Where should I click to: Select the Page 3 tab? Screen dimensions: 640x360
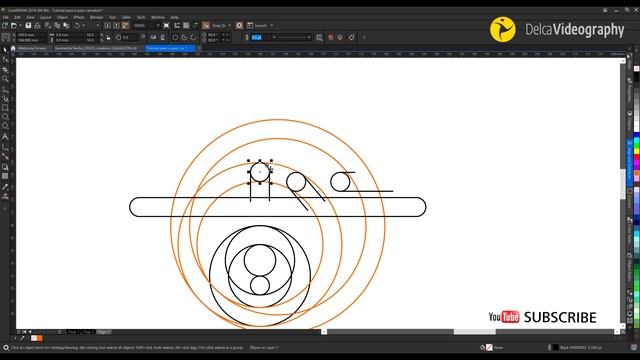click(104, 332)
